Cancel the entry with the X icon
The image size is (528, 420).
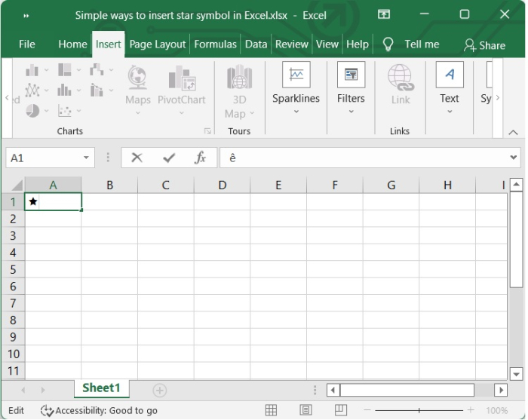click(x=137, y=158)
